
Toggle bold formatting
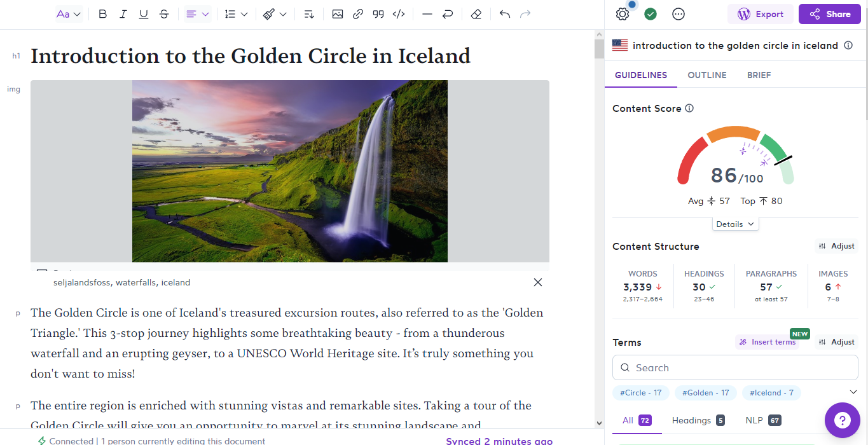102,13
